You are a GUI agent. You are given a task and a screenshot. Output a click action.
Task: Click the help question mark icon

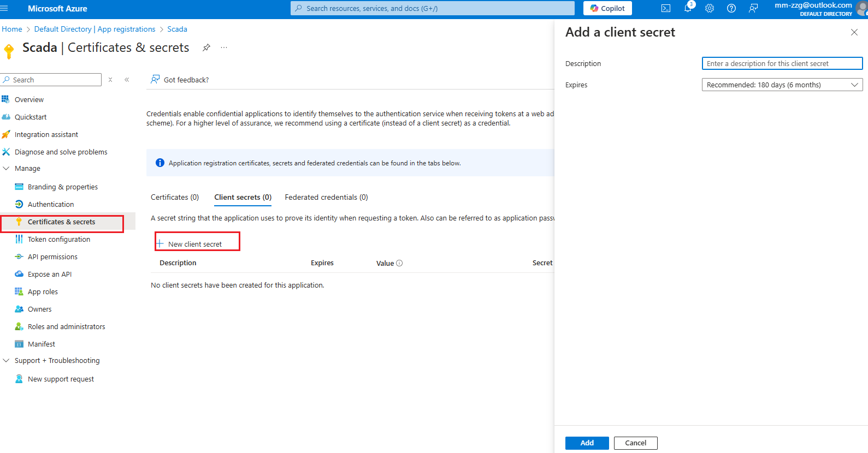[x=731, y=8]
